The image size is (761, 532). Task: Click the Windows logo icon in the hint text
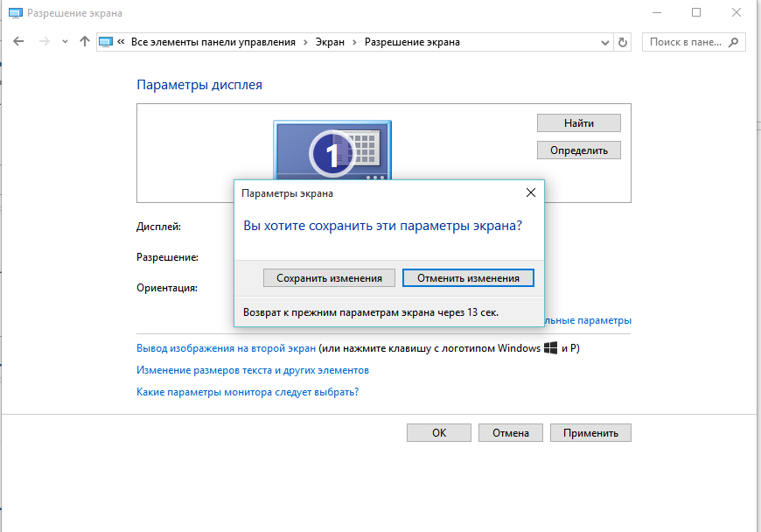pyautogui.click(x=550, y=347)
